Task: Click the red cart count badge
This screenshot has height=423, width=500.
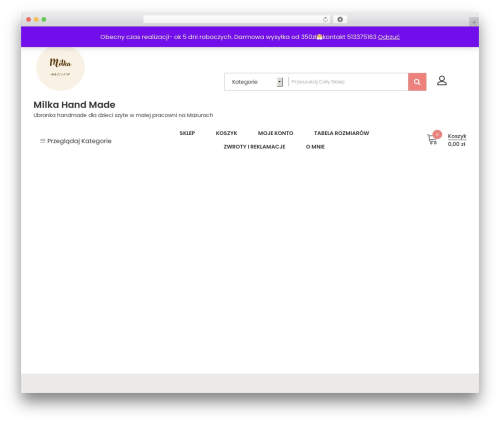Action: (437, 134)
